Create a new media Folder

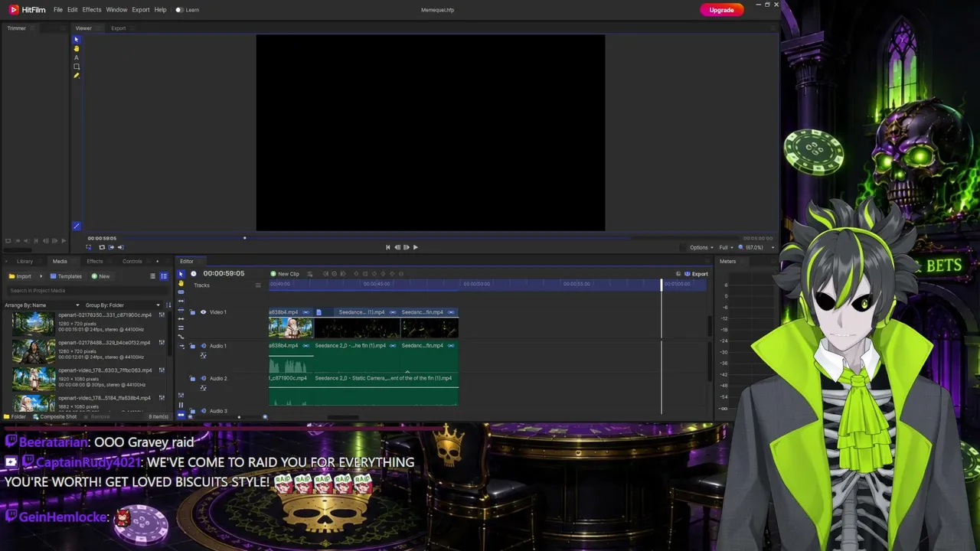15,417
